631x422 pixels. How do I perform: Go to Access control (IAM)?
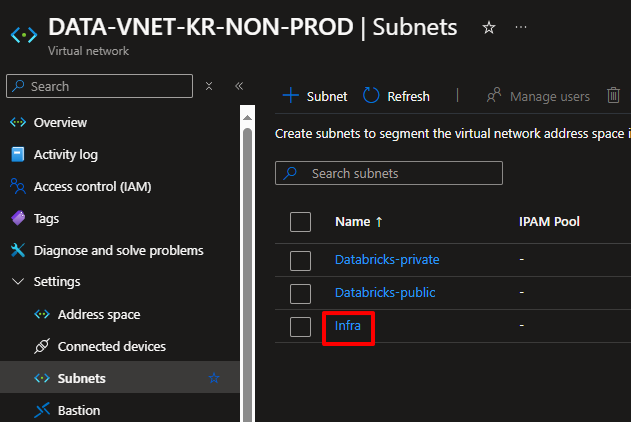click(93, 186)
